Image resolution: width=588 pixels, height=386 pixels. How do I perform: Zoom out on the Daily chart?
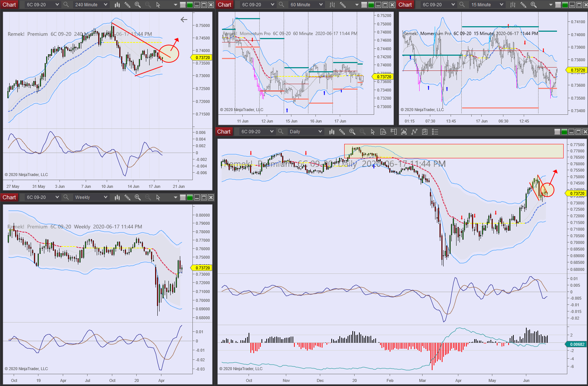[x=362, y=132]
